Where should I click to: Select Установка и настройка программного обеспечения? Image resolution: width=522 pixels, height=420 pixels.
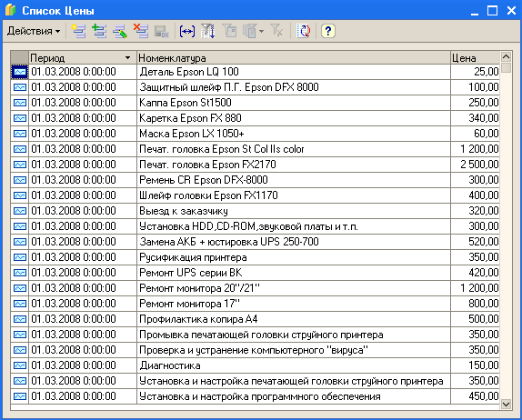294,396
